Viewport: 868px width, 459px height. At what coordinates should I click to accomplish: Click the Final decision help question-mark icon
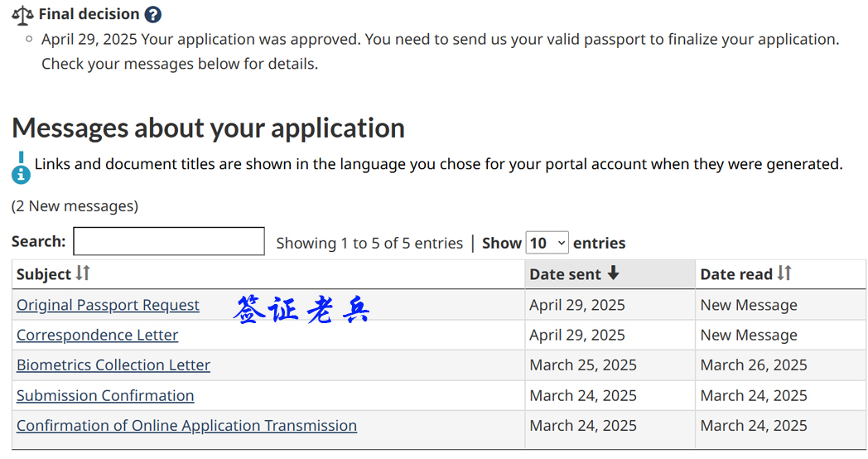tap(152, 14)
